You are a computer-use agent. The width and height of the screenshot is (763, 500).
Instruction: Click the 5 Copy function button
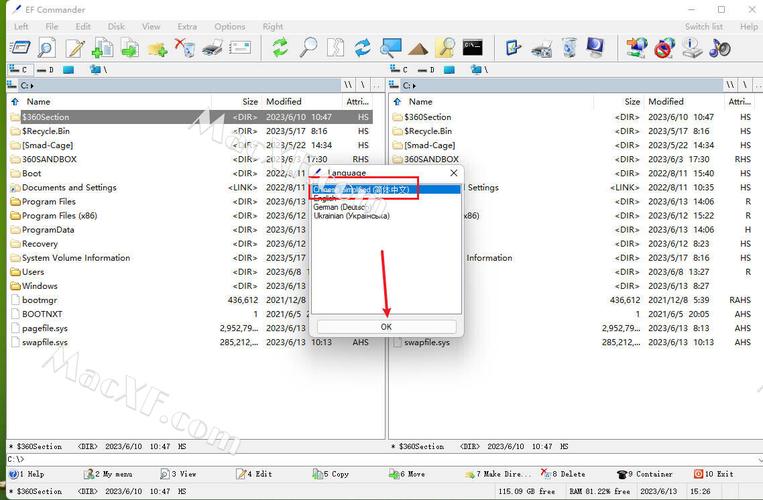click(x=330, y=474)
